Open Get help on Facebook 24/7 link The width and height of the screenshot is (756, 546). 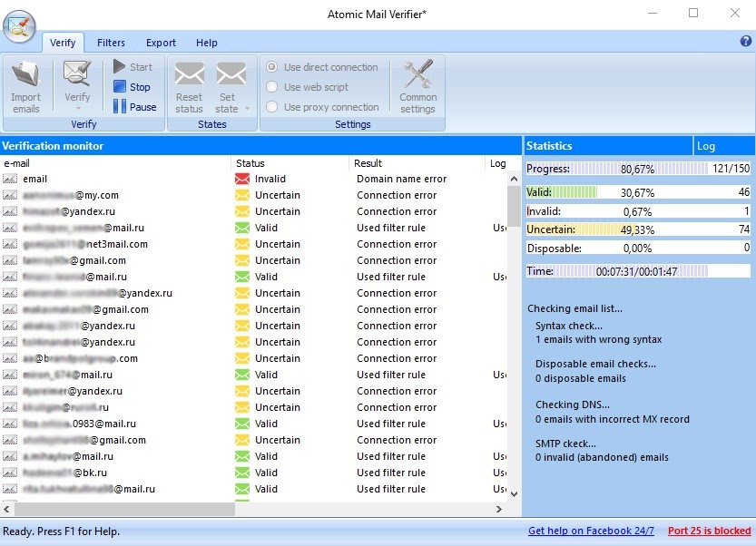[591, 531]
